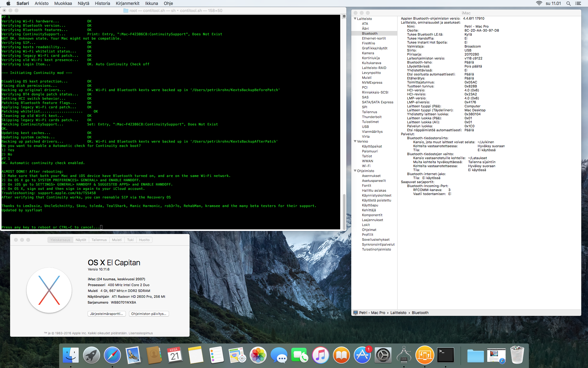Click the Ohjelmiston päivitys button
Viewport: 588px width, 368px height.
point(149,314)
